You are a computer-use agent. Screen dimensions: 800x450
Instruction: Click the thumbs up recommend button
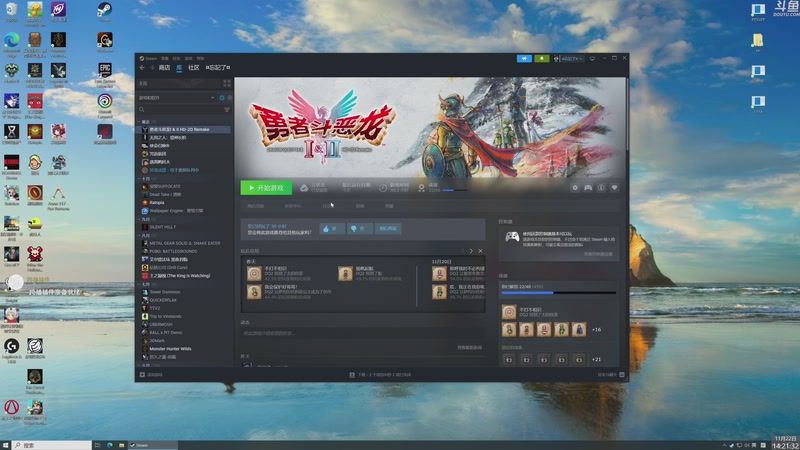332,229
